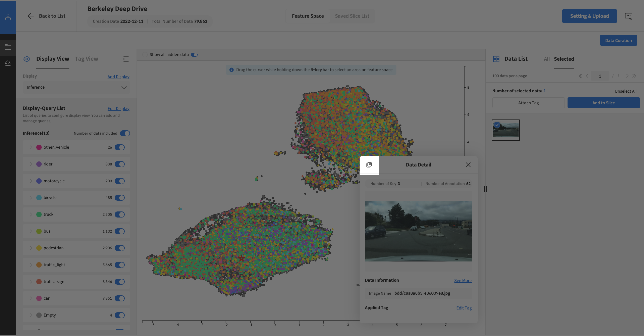The width and height of the screenshot is (644, 336).
Task: Click the car pink color swatch
Action: pos(39,298)
